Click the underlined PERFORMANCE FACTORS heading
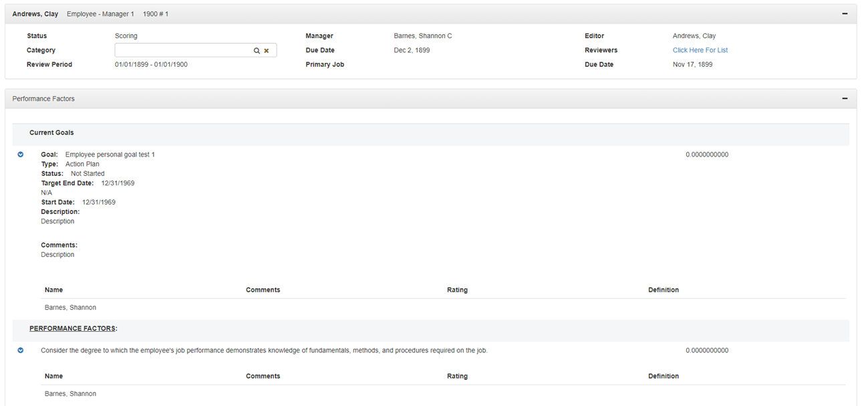 [73, 328]
